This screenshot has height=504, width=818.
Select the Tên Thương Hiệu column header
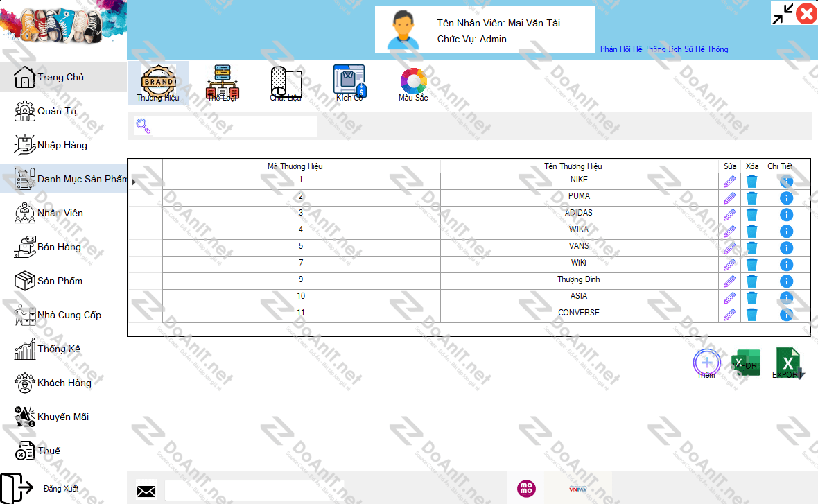[579, 166]
